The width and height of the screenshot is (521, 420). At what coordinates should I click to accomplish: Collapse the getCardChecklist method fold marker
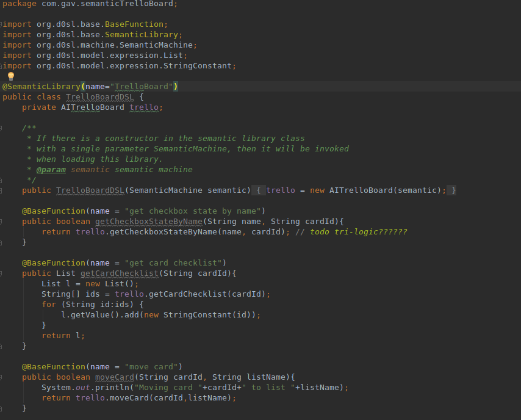click(1, 273)
